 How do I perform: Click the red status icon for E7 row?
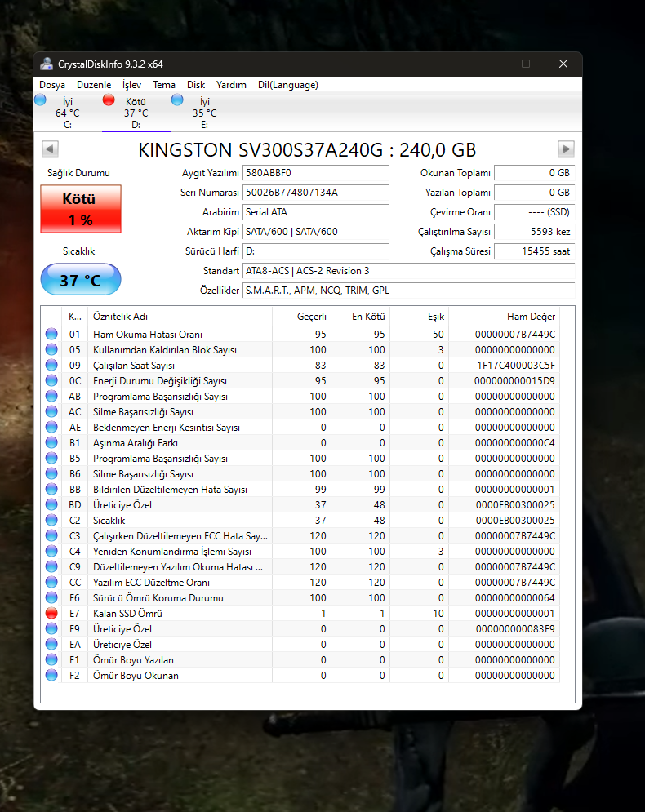(51, 613)
